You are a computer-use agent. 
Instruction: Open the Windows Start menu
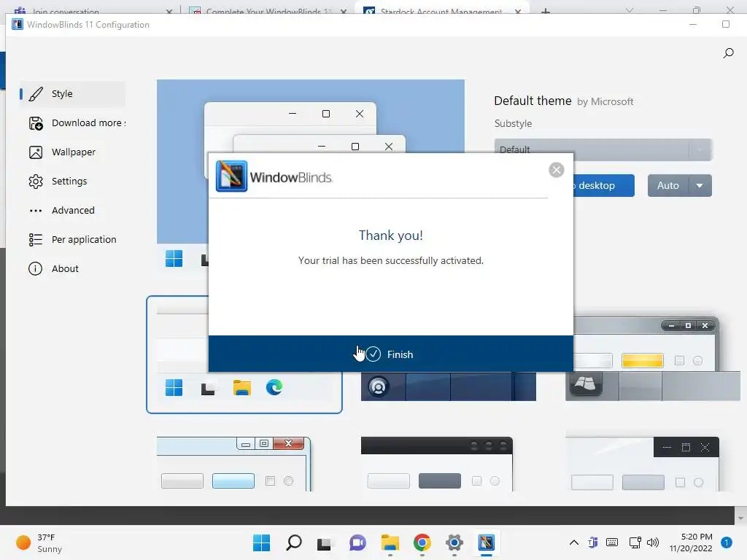click(x=262, y=542)
